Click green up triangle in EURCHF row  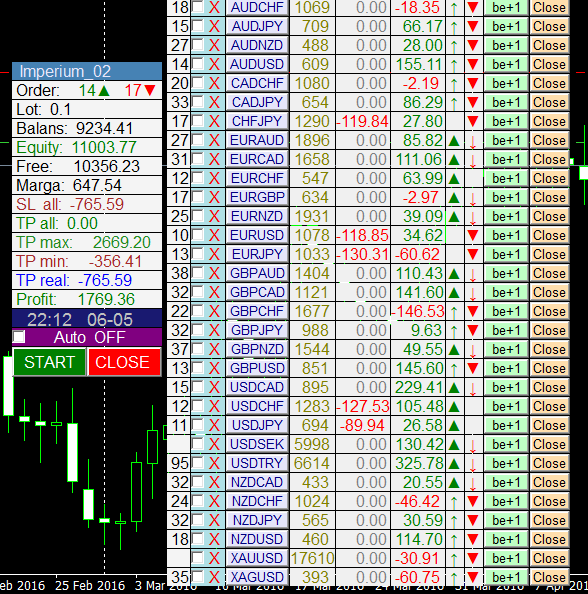pos(454,179)
